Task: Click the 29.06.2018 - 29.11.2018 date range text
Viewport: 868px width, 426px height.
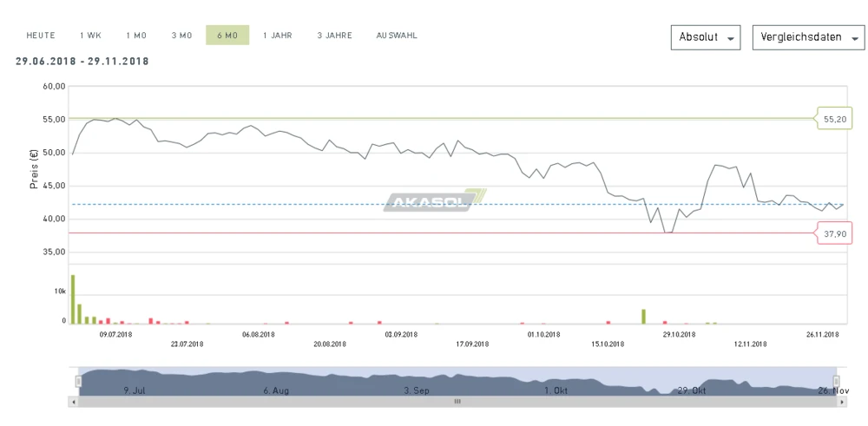Action: pos(82,62)
